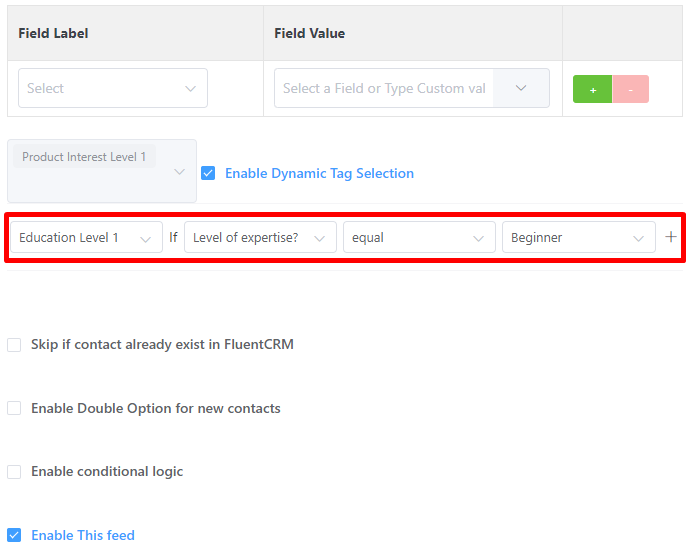Image resolution: width=691 pixels, height=553 pixels.
Task: Click Select a Field or Type Custom value input
Action: [384, 88]
